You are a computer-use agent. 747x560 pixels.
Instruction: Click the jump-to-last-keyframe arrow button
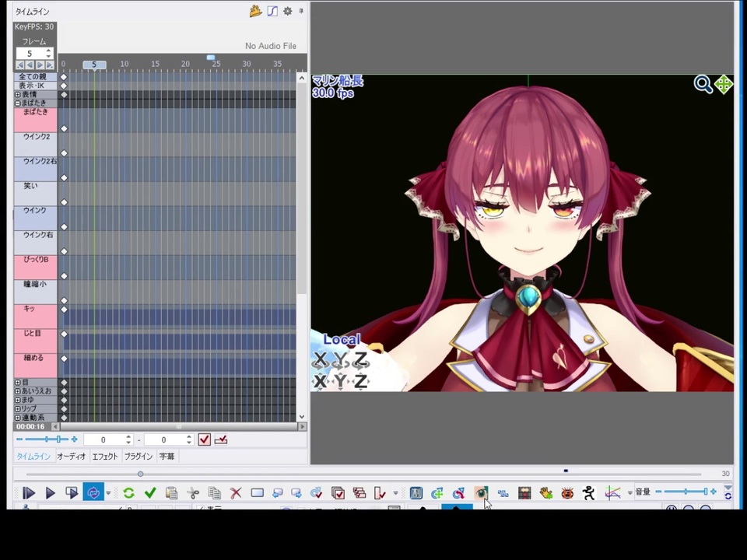click(50, 65)
